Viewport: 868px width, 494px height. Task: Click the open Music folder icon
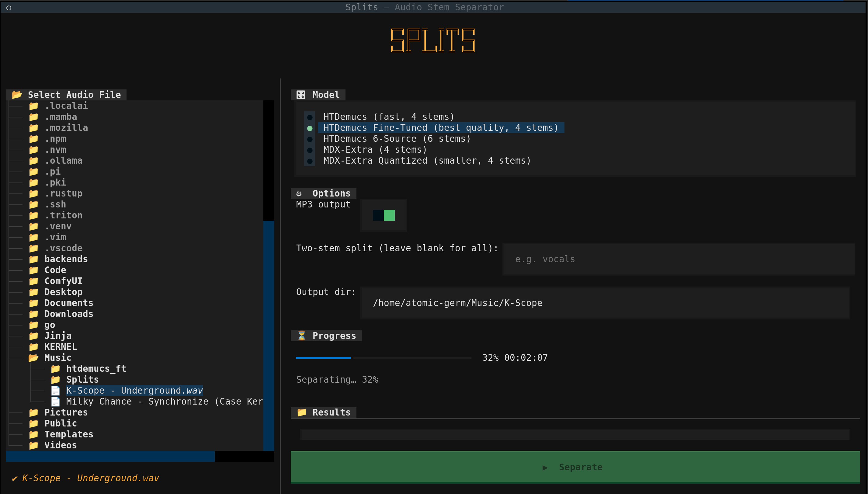(33, 358)
